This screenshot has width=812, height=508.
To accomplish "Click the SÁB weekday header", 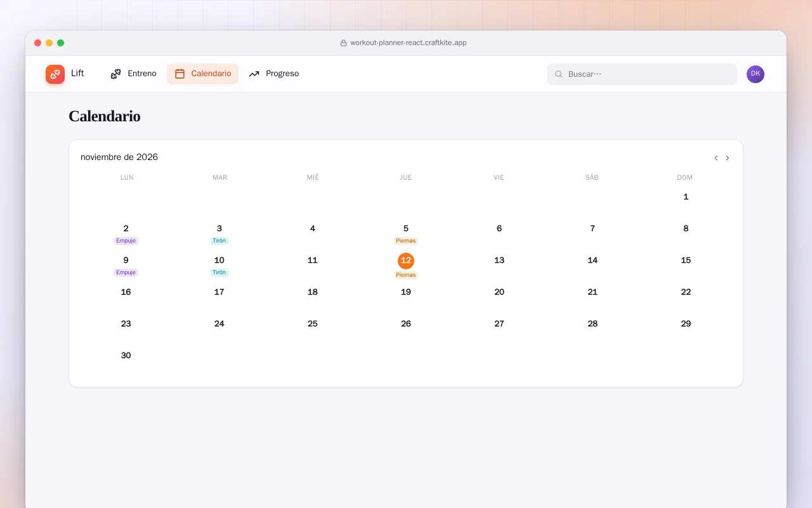I will [x=592, y=177].
